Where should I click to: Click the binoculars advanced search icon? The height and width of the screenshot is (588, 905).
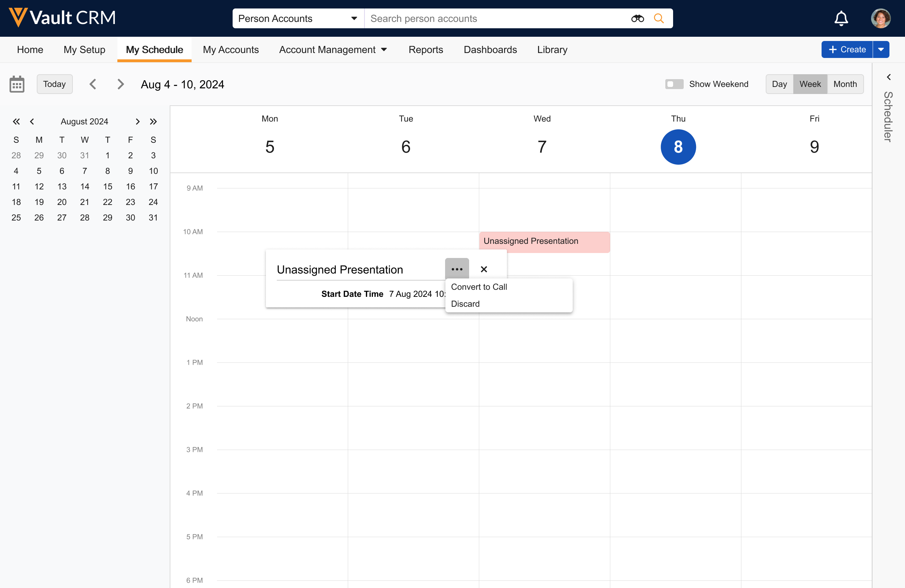637,18
